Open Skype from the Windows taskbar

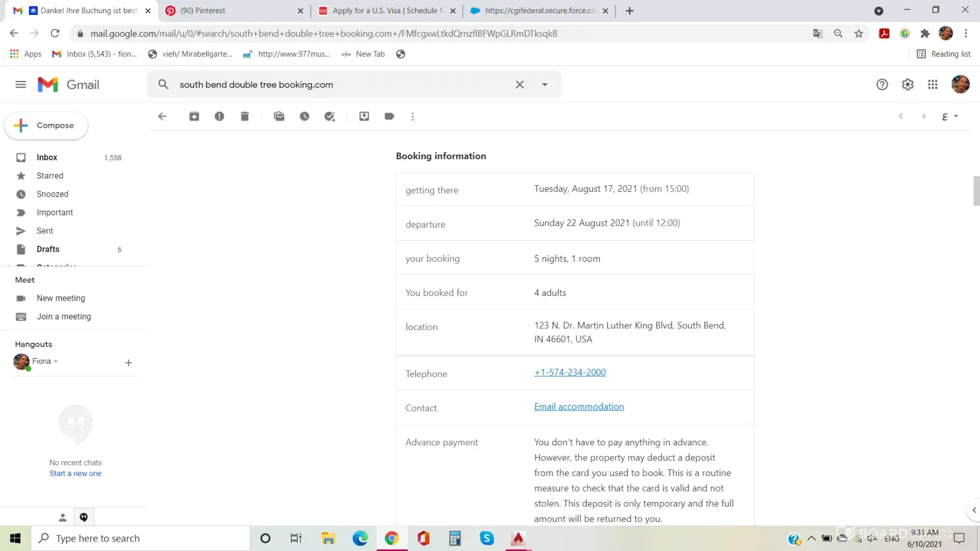point(487,538)
